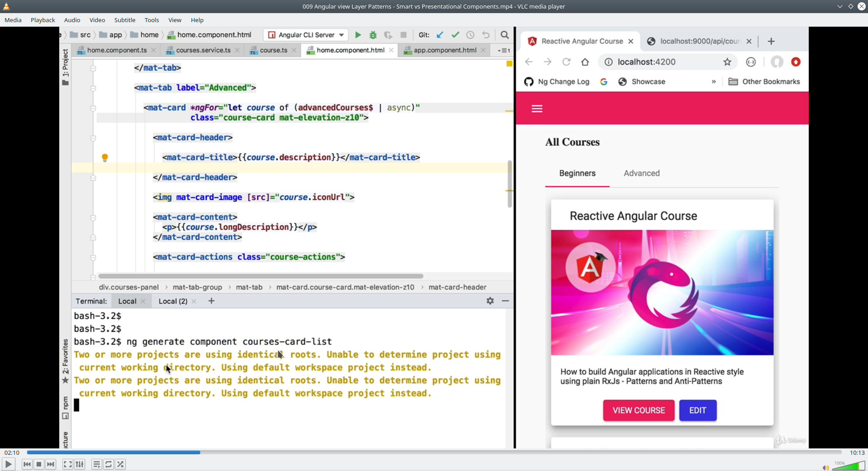Show hidden editor tabs list
Viewport: 868px width, 471px height.
pyautogui.click(x=504, y=51)
